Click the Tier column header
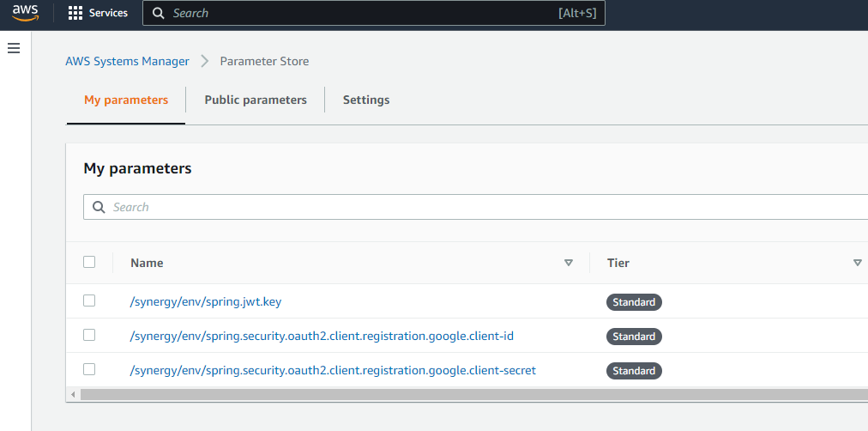This screenshot has height=431, width=868. 618,263
